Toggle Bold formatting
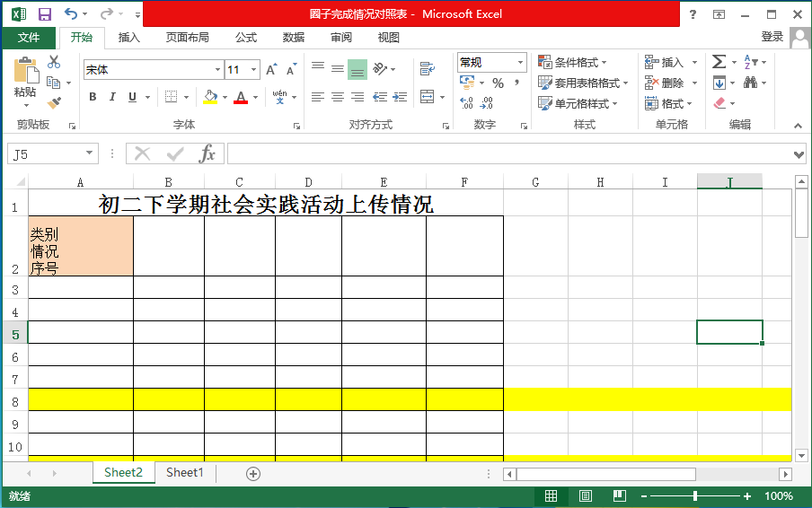This screenshot has height=508, width=812. (x=93, y=97)
